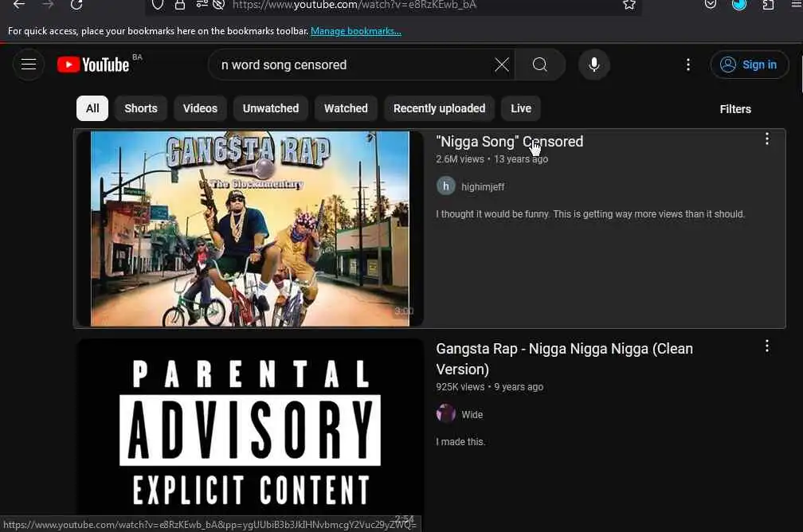This screenshot has height=532, width=803.
Task: Open the Pocket save icon in toolbar
Action: tap(711, 5)
